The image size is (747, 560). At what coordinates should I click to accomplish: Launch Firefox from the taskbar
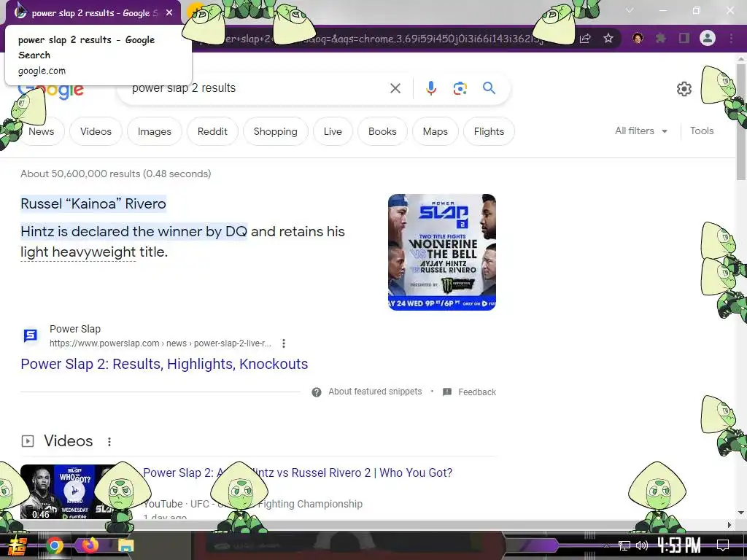[90, 545]
